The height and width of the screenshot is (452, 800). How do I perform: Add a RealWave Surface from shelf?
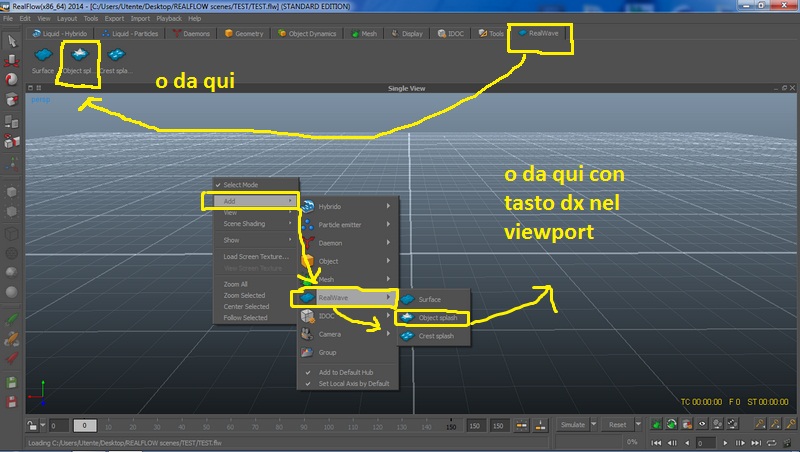[x=43, y=60]
